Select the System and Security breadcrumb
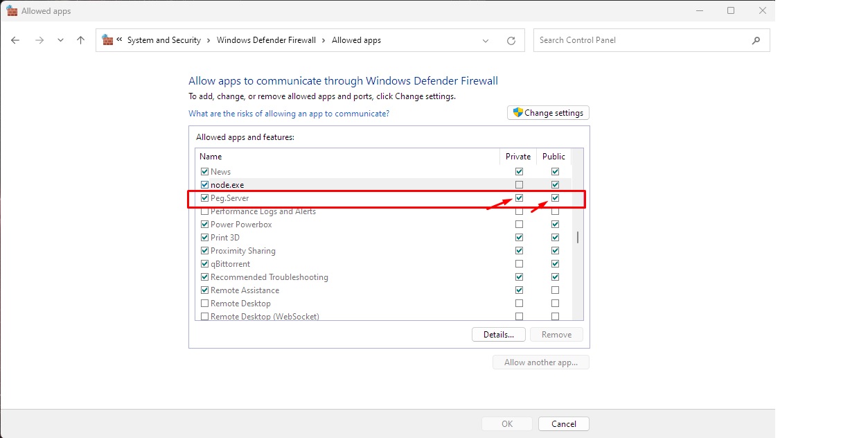Screen dimensions: 868x438 pos(163,40)
